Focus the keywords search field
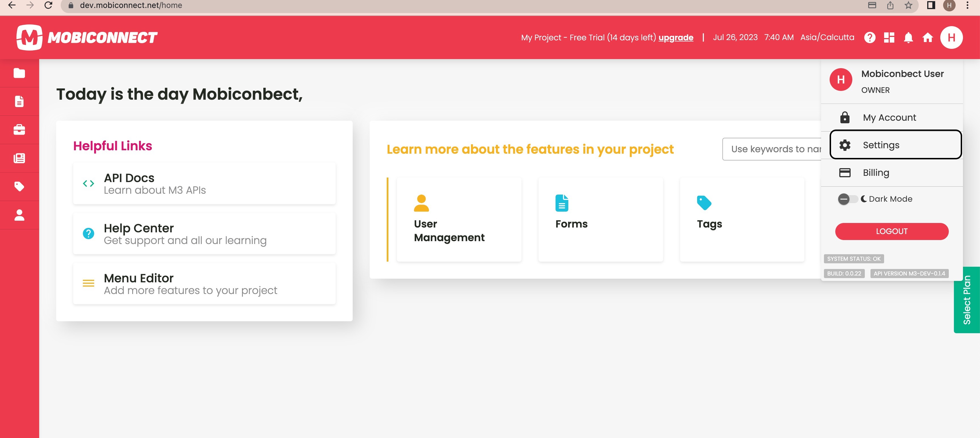This screenshot has width=980, height=438. pos(772,149)
